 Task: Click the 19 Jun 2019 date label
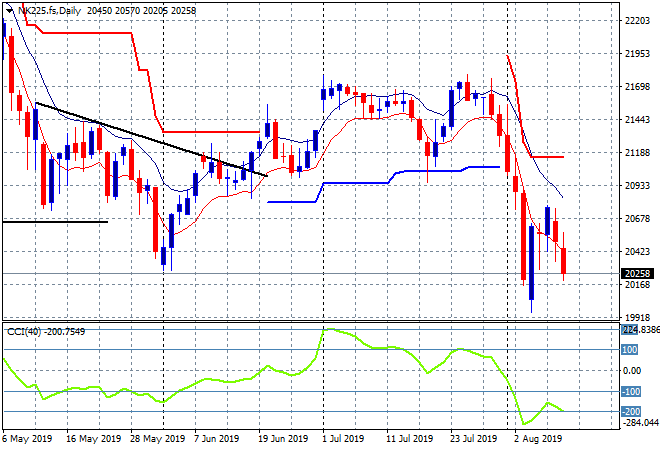pyautogui.click(x=283, y=439)
